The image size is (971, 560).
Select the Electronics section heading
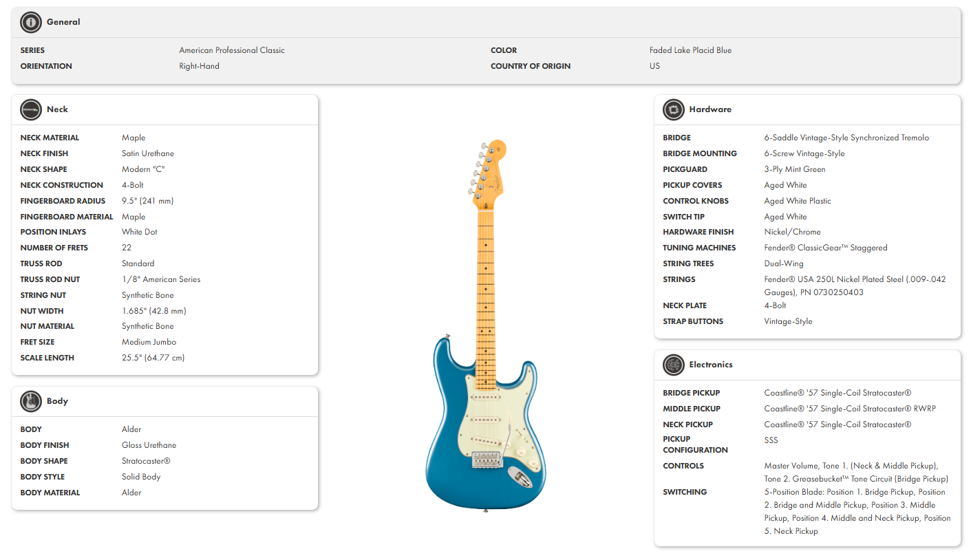[710, 365]
